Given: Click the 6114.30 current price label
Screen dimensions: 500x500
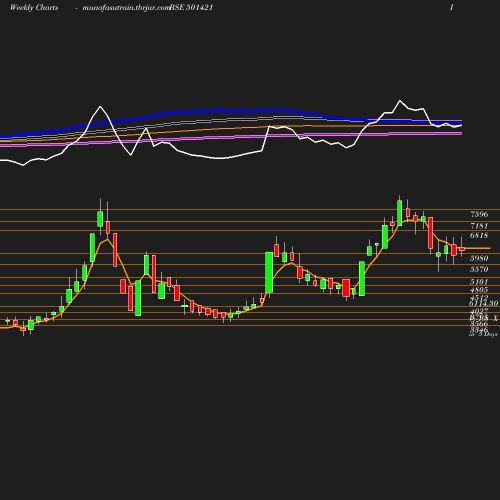Looking at the screenshot, I should (483, 303).
